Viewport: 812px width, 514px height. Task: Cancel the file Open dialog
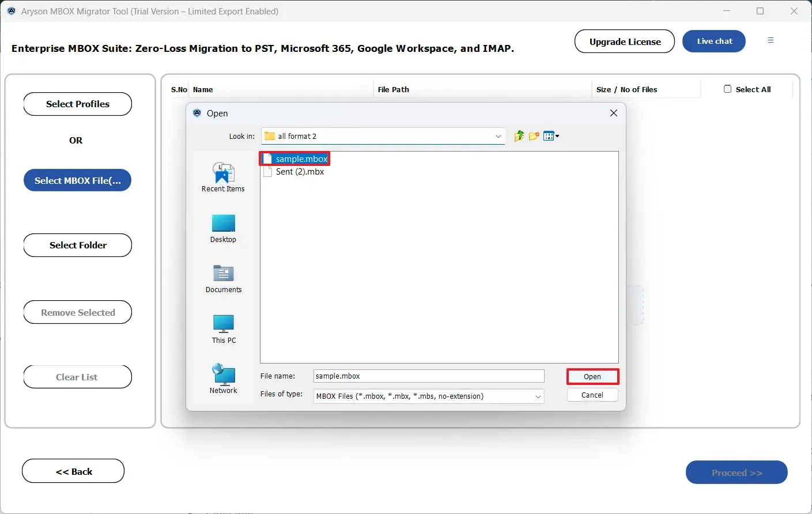pyautogui.click(x=592, y=395)
